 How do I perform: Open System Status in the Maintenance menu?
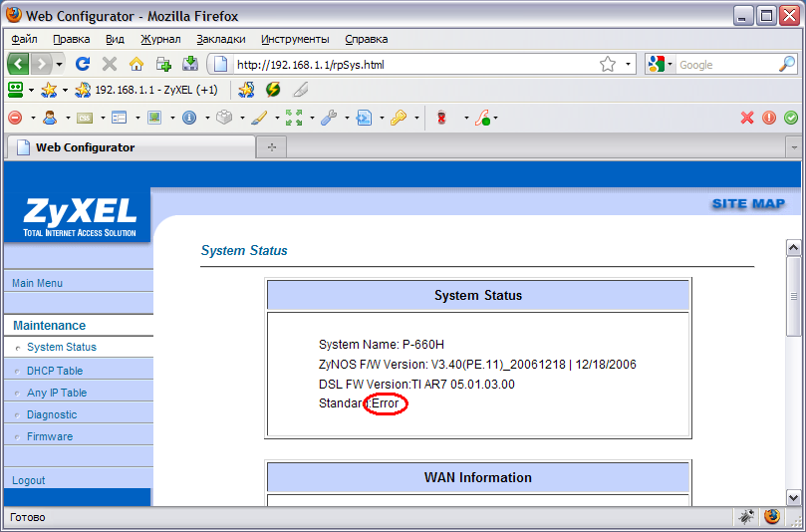pos(62,347)
